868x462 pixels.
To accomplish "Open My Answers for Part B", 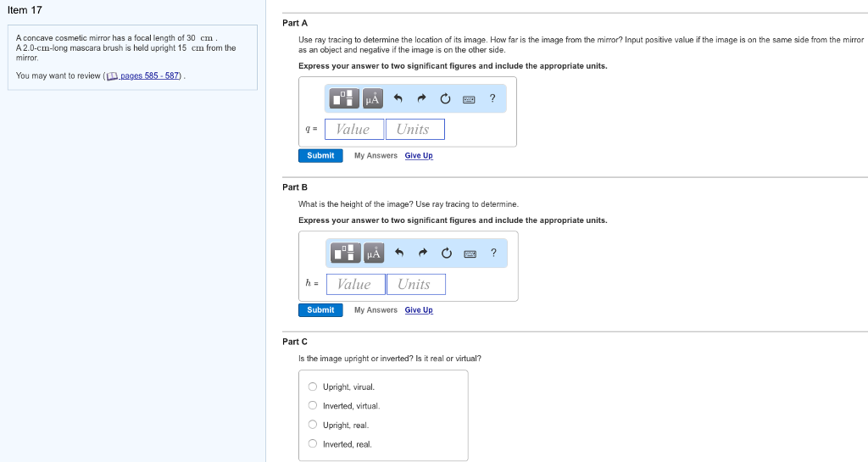I will click(376, 310).
